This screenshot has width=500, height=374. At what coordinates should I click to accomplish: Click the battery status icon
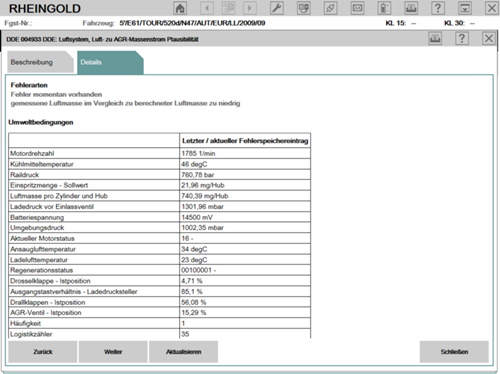click(384, 8)
